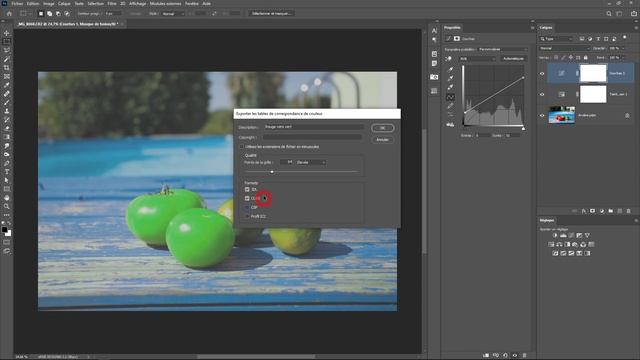Choose the on-image adjustment tool in Curves

pos(449,59)
